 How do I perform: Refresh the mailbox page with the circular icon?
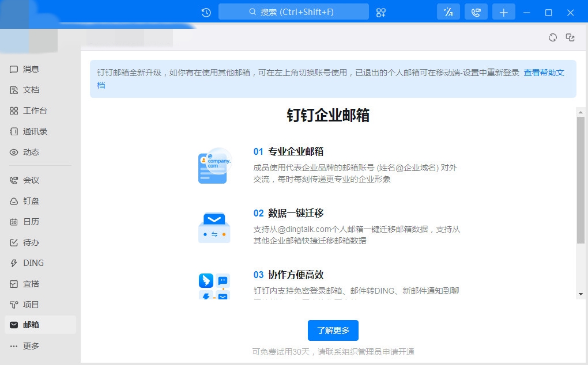point(553,37)
